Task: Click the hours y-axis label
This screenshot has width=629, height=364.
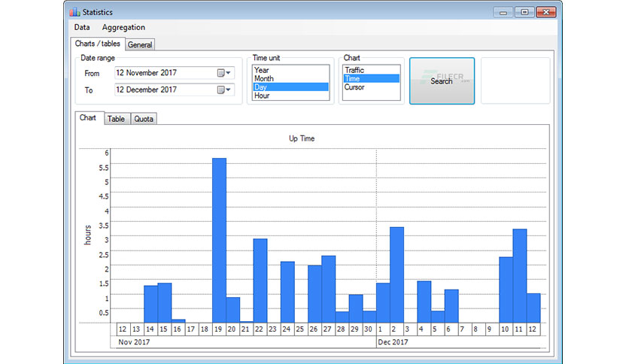Action: tap(88, 235)
